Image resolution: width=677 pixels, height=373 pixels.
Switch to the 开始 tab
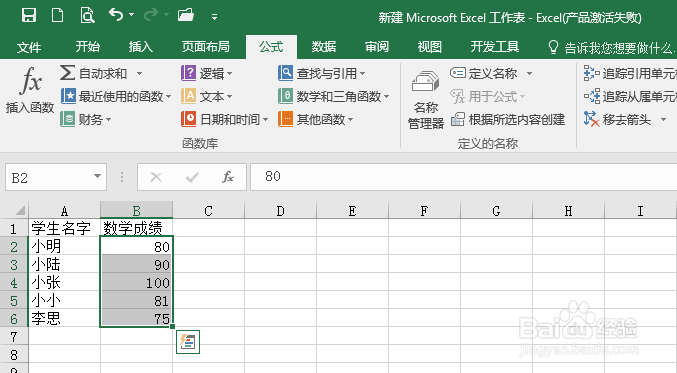[88, 47]
